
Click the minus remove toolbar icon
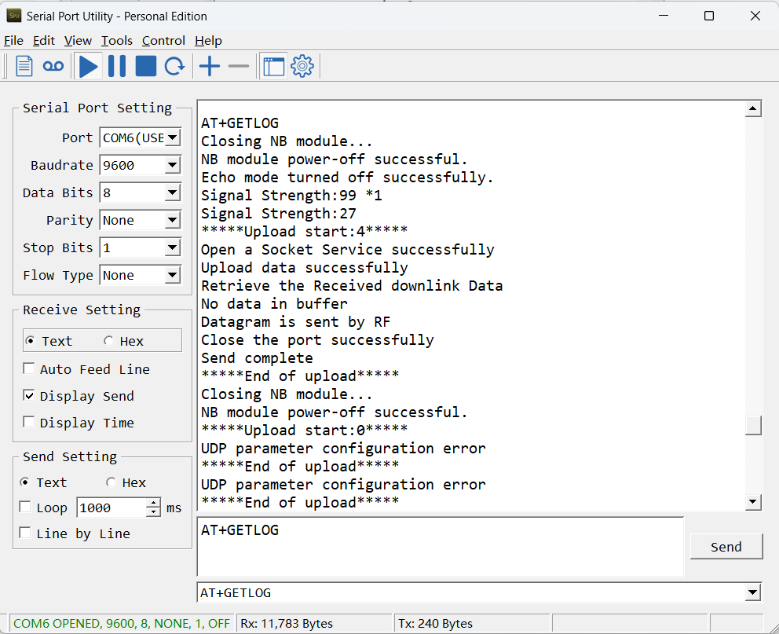[239, 66]
